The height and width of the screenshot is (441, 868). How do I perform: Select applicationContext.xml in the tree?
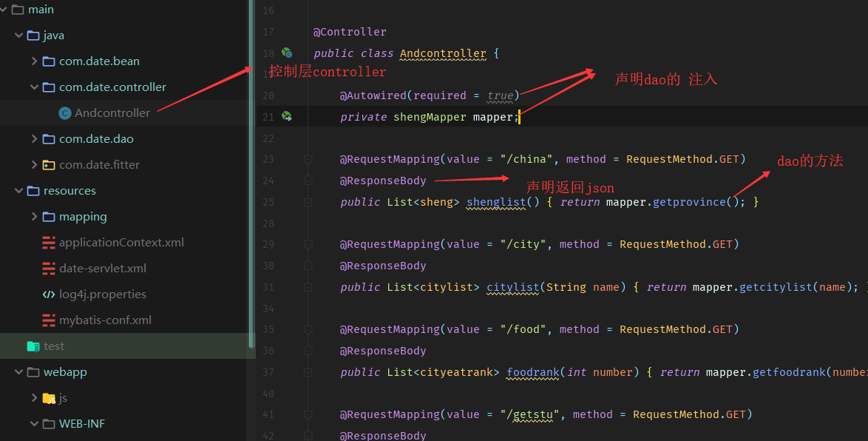121,243
